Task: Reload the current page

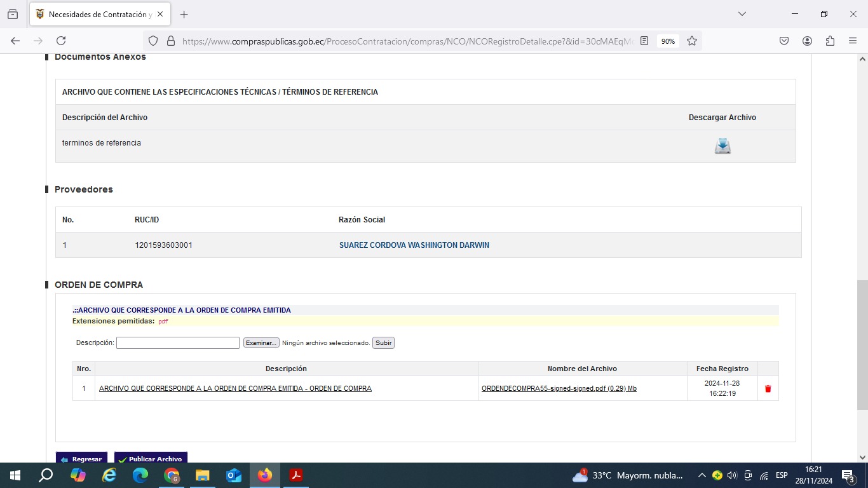Action: click(x=61, y=41)
